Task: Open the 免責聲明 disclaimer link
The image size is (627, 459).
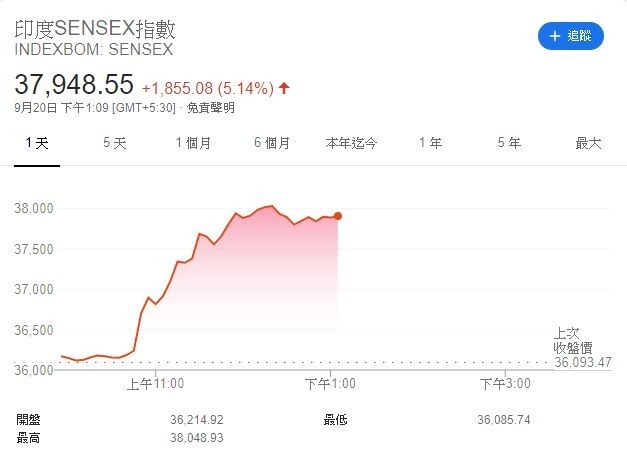Action: [x=211, y=108]
